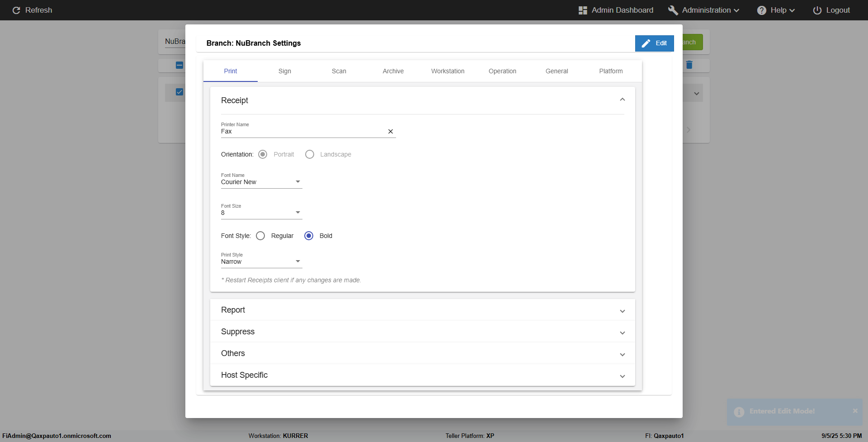The width and height of the screenshot is (868, 442).
Task: Expand the Host Specific section
Action: click(x=422, y=375)
